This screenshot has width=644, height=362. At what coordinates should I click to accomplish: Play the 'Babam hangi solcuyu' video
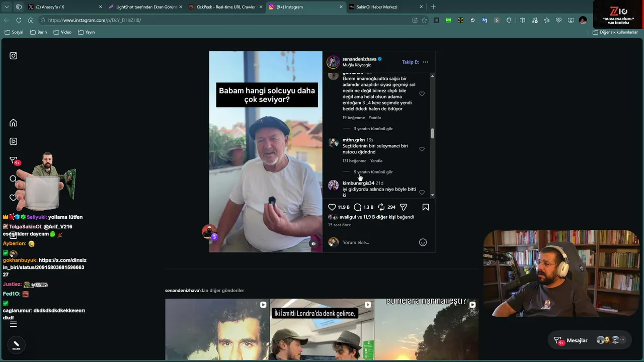click(266, 151)
